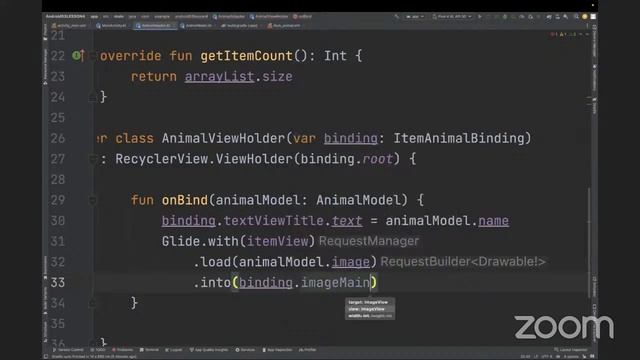Click RecyclerView.ViewHolder on line 27

point(204,159)
